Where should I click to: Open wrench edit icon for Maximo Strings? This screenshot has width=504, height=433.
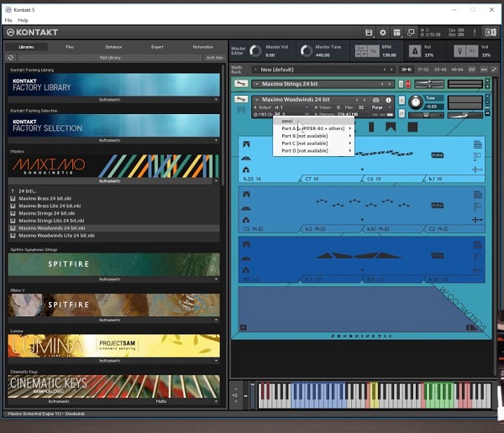pyautogui.click(x=241, y=84)
